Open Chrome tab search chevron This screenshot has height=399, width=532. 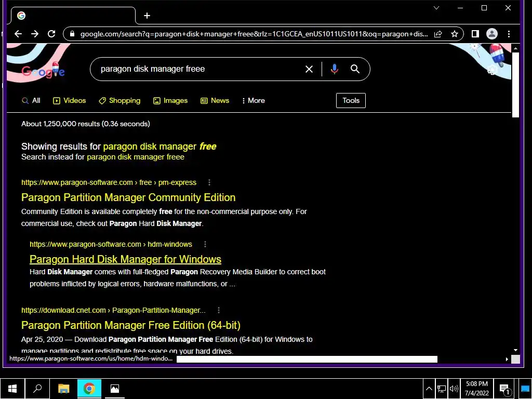[436, 8]
